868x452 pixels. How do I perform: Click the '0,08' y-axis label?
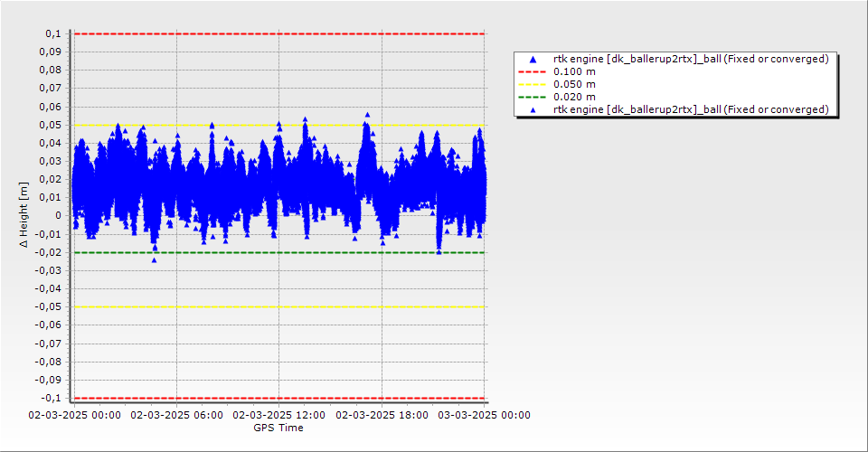point(51,71)
